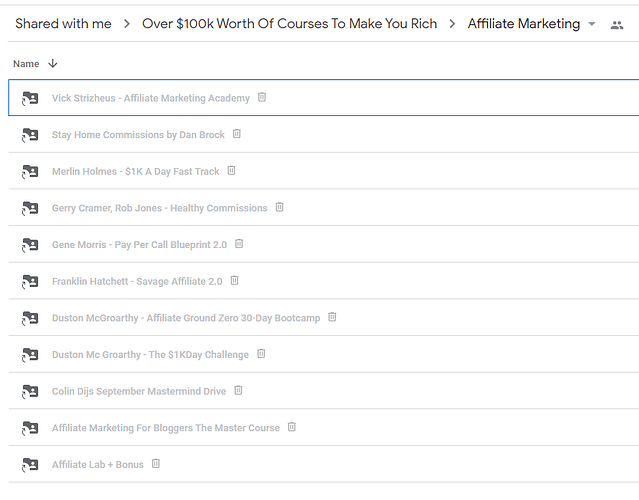Click the shared folder icon for Merlin Holmes
Image resolution: width=639 pixels, height=500 pixels.
click(x=30, y=172)
